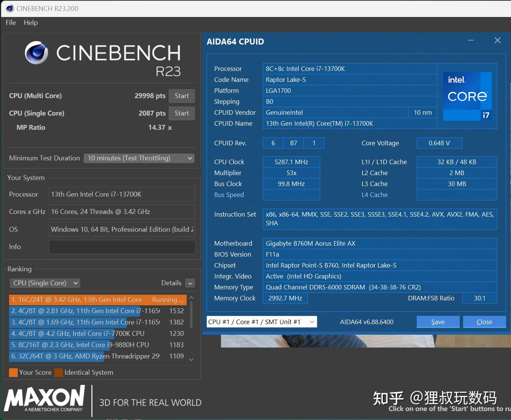Start the CPU Multi Core test
This screenshot has width=511, height=420.
coord(182,96)
